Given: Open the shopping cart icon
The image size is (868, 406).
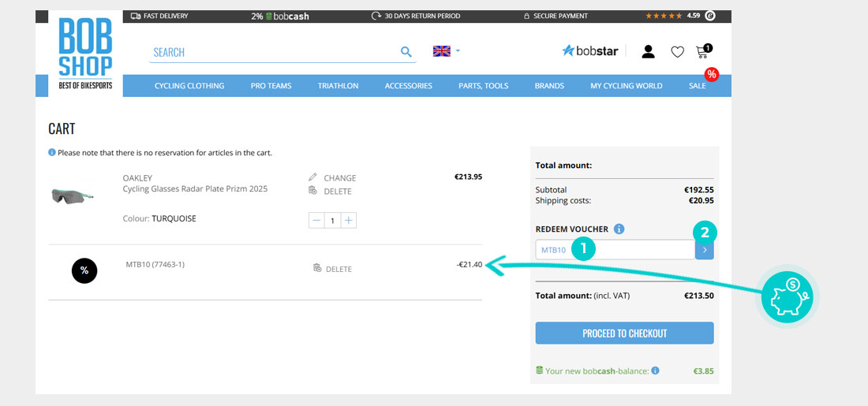Looking at the screenshot, I should [704, 51].
